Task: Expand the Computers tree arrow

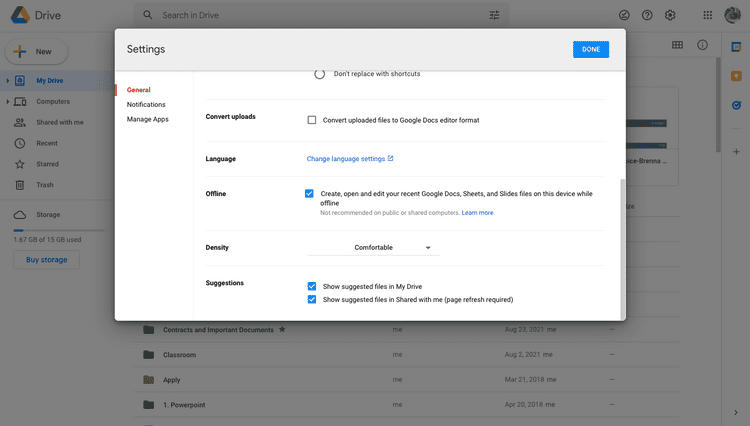Action: [7, 101]
